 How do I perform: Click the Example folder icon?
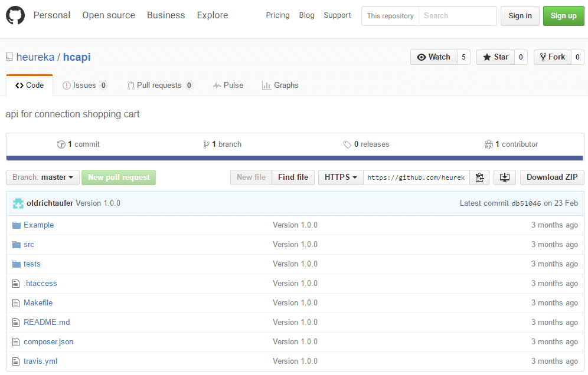[x=16, y=225]
